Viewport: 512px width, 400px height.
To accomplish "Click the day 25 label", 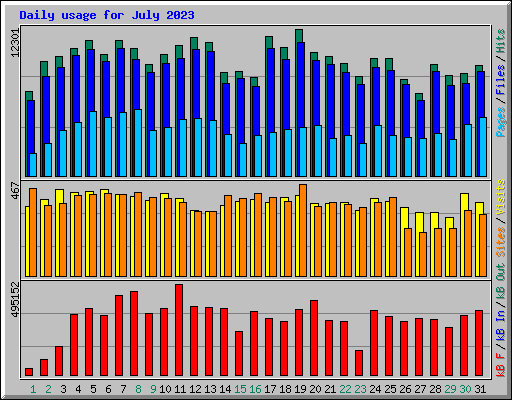I will click(390, 389).
